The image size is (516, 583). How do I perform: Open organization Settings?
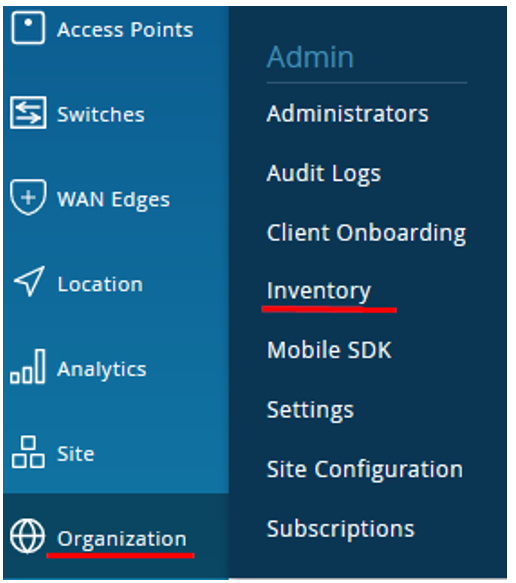(310, 410)
